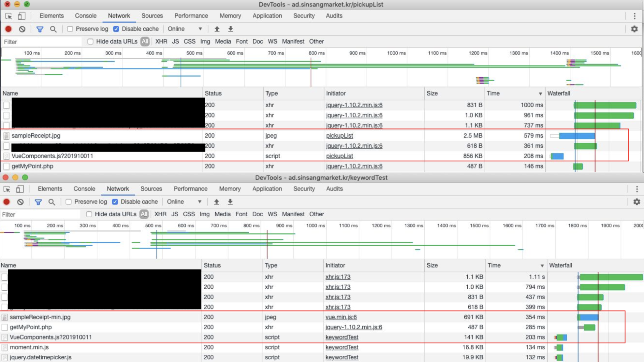This screenshot has width=644, height=362.
Task: Click the vue.min.js:6 initiator link
Action: (x=341, y=317)
